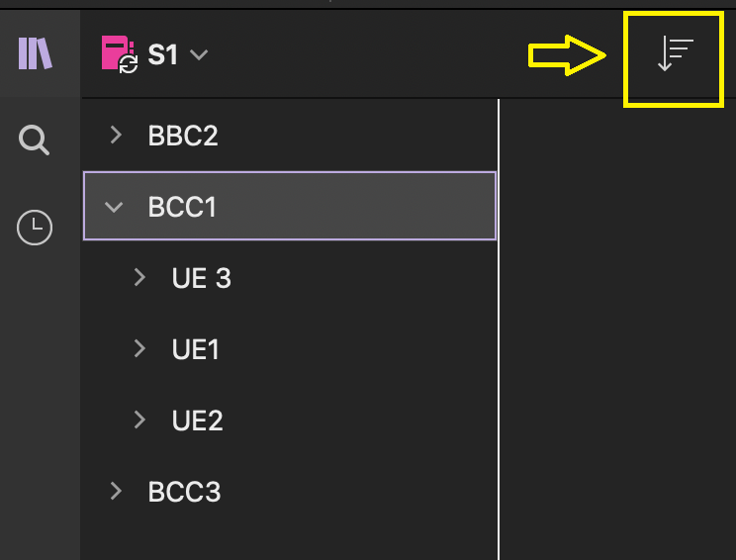Expand the UE2 group

coord(139,420)
